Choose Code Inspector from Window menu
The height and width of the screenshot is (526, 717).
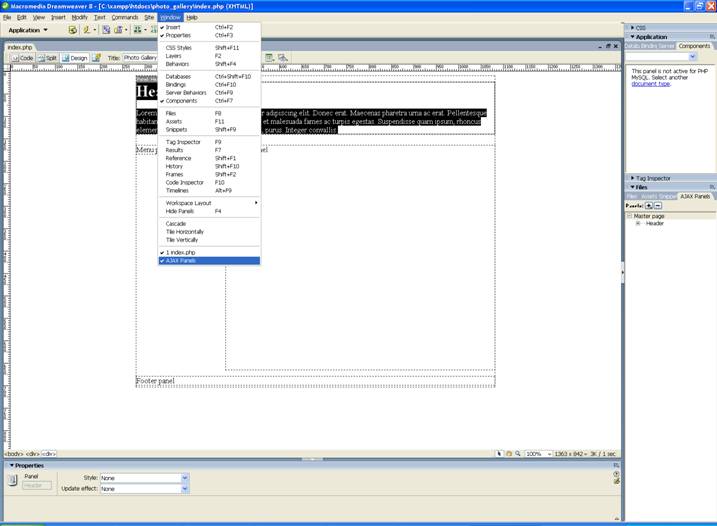209,182
